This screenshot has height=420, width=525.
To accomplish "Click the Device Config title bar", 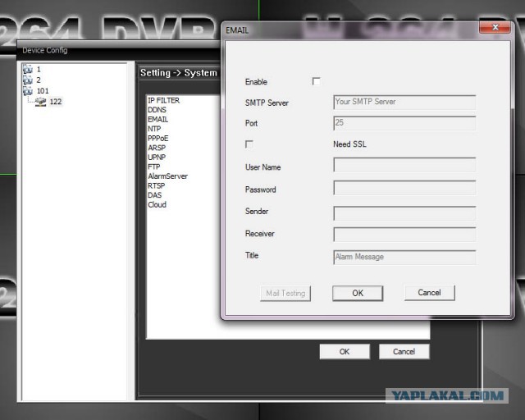I will (119, 50).
